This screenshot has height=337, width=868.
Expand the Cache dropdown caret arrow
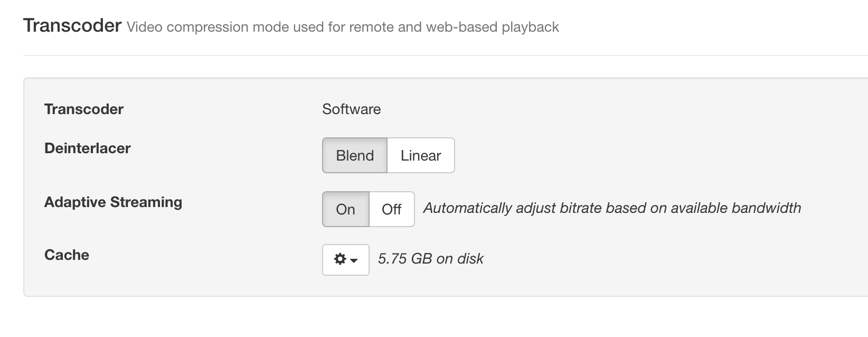pyautogui.click(x=354, y=260)
